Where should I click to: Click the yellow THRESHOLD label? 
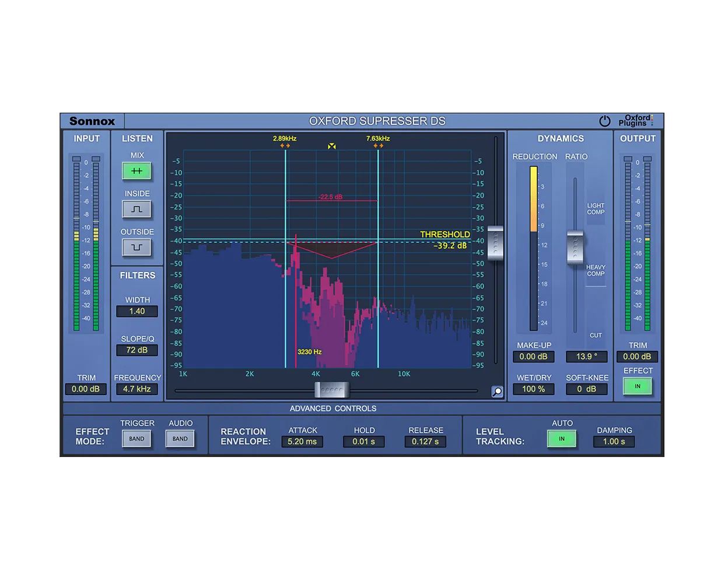445,235
